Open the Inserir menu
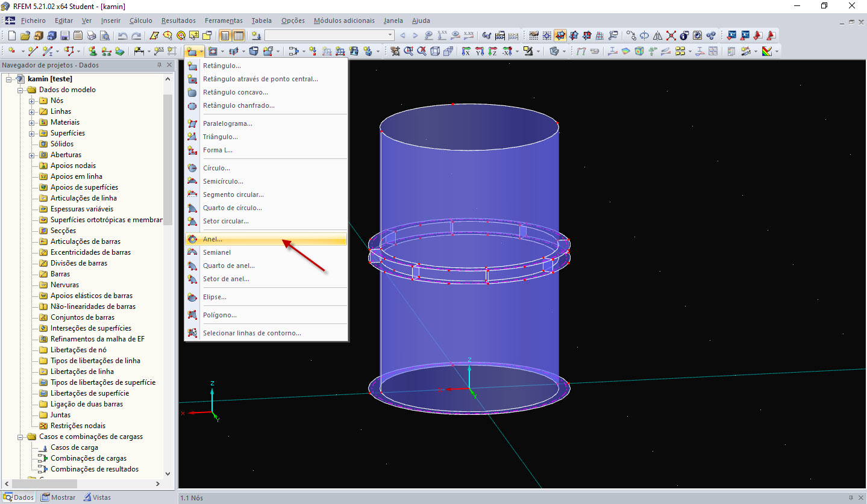867x504 pixels. (111, 20)
